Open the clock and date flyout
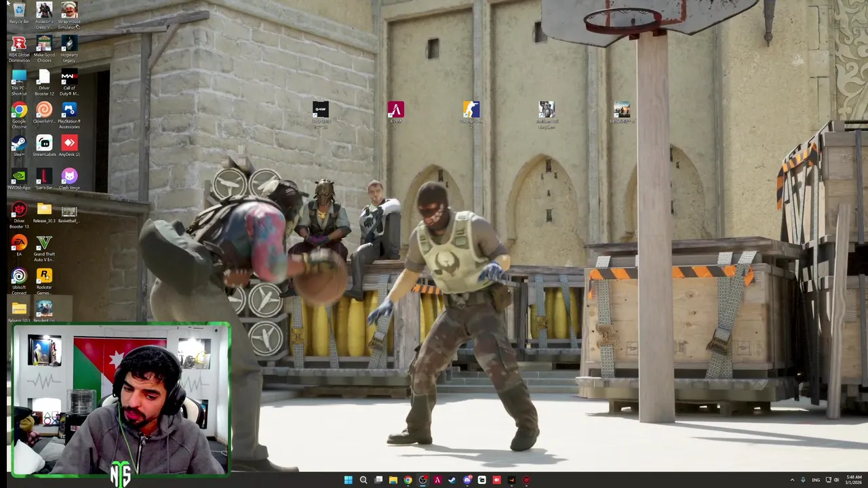This screenshot has height=488, width=868. (854, 480)
